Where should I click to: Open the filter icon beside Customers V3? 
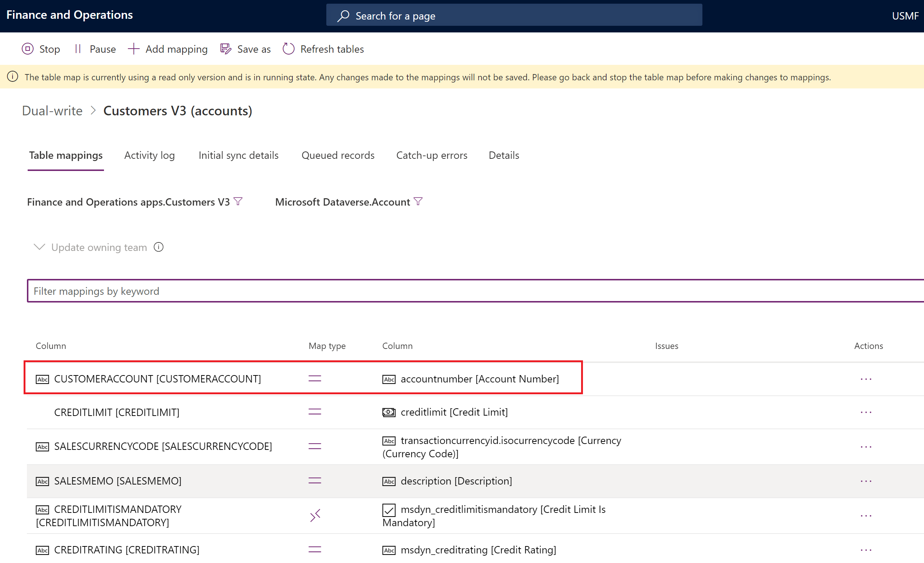point(238,202)
